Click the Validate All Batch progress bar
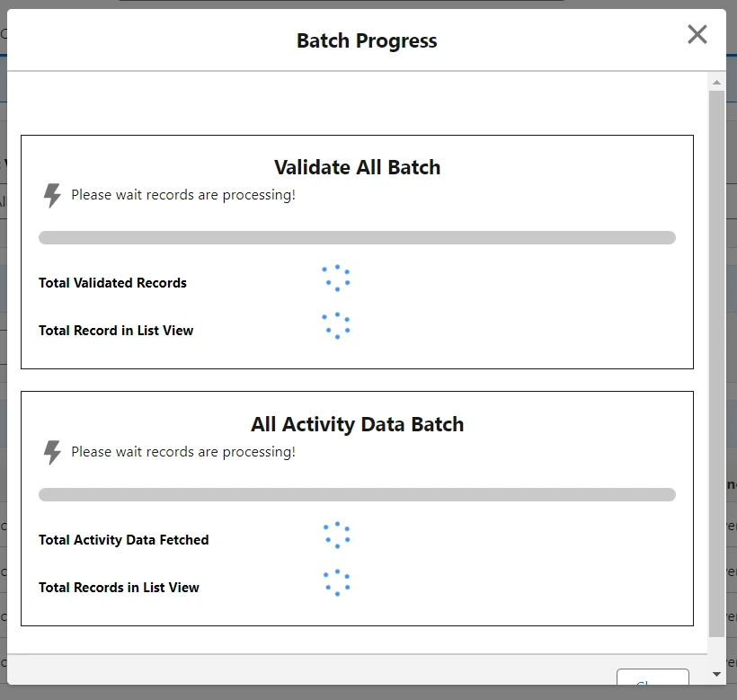Viewport: 737px width, 700px height. pos(357,237)
